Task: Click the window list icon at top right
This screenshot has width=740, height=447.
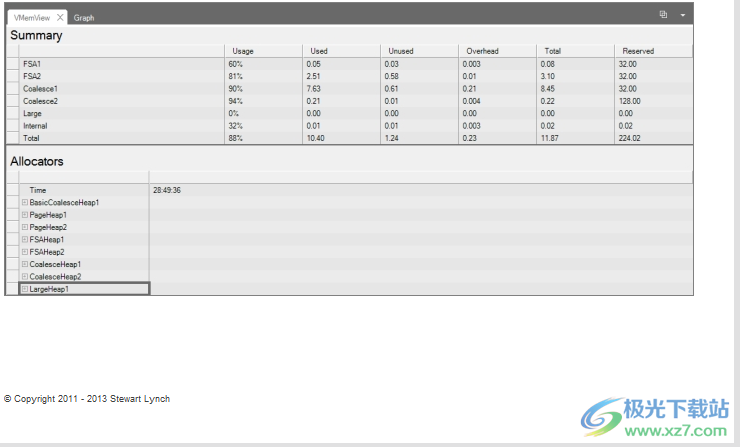Action: 663,16
